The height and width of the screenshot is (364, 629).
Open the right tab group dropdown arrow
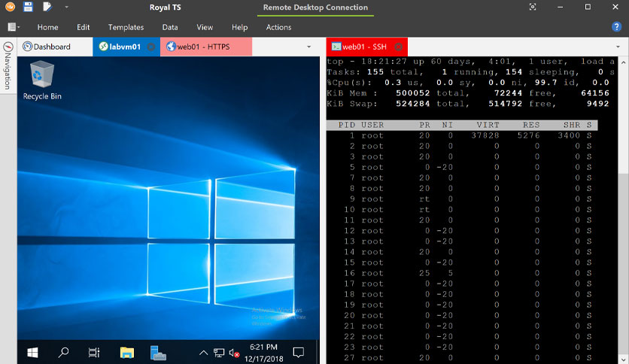click(x=618, y=47)
